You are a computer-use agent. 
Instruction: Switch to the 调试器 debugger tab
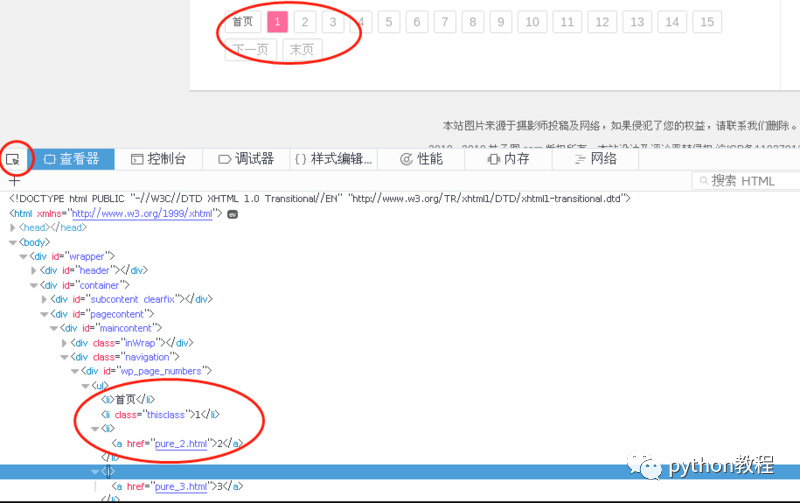click(x=246, y=159)
